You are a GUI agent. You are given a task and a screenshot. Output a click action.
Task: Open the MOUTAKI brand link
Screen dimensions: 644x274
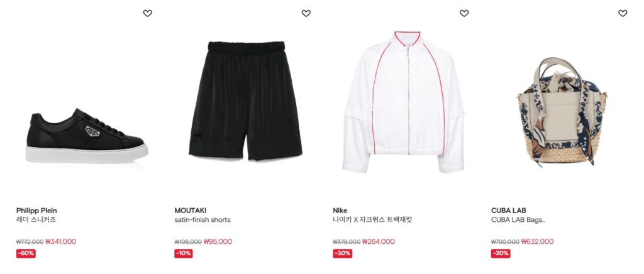[x=190, y=211]
